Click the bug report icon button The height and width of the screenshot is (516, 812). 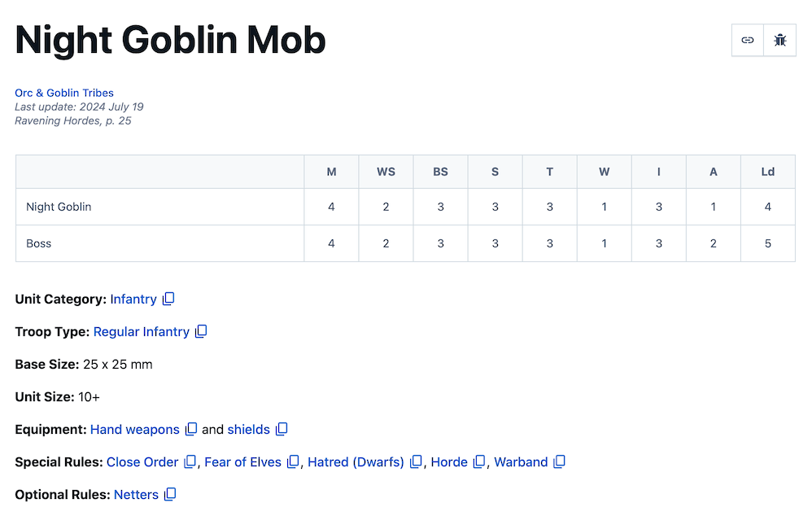click(x=779, y=40)
